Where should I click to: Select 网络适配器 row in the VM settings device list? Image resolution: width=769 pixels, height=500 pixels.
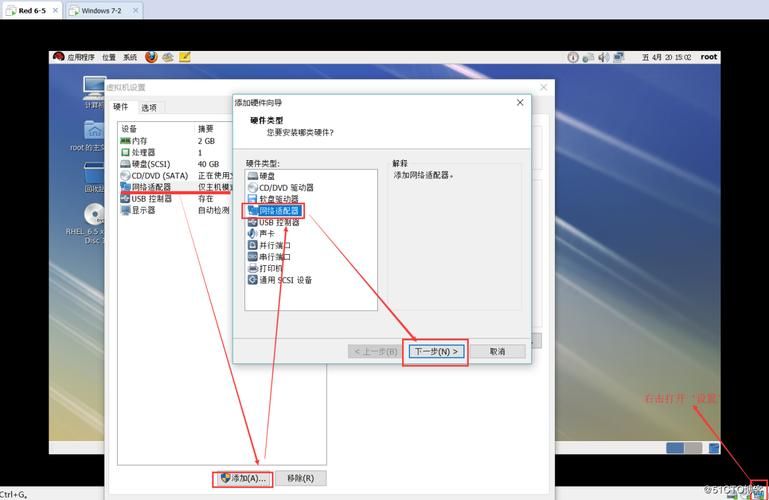pos(176,187)
